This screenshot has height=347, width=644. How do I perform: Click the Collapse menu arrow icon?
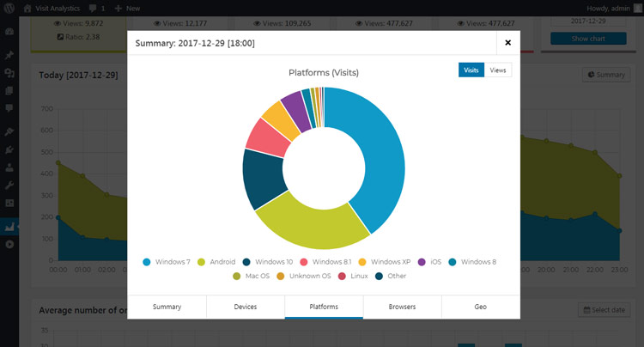click(x=9, y=244)
